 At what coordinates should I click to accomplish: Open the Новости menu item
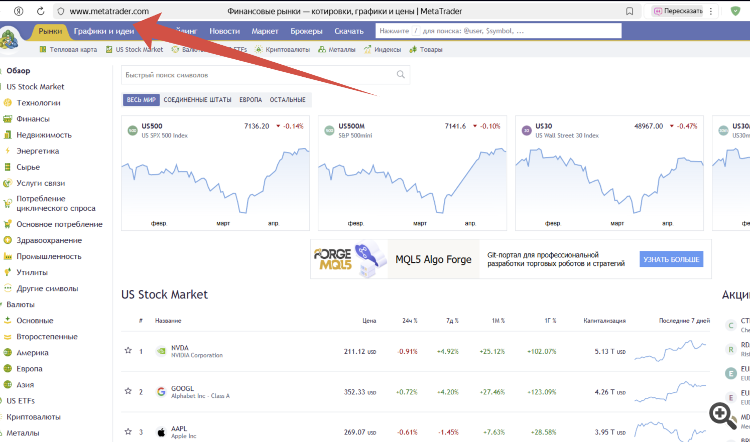[224, 31]
